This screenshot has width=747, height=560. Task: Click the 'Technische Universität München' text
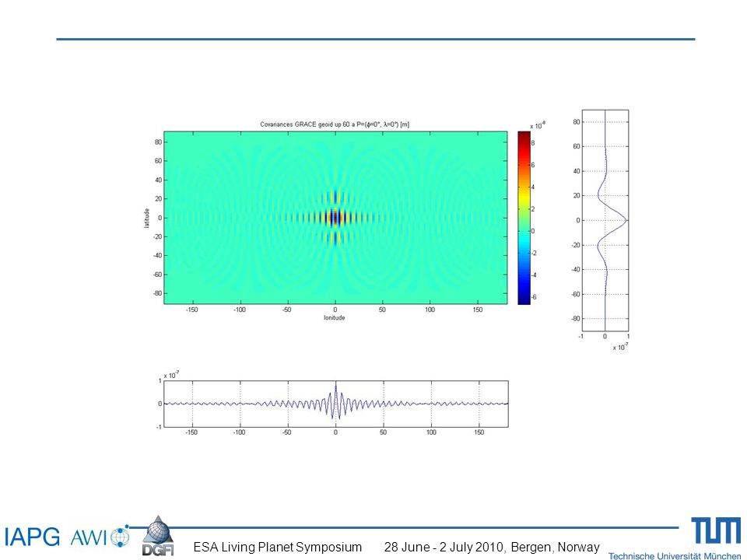tap(675, 555)
